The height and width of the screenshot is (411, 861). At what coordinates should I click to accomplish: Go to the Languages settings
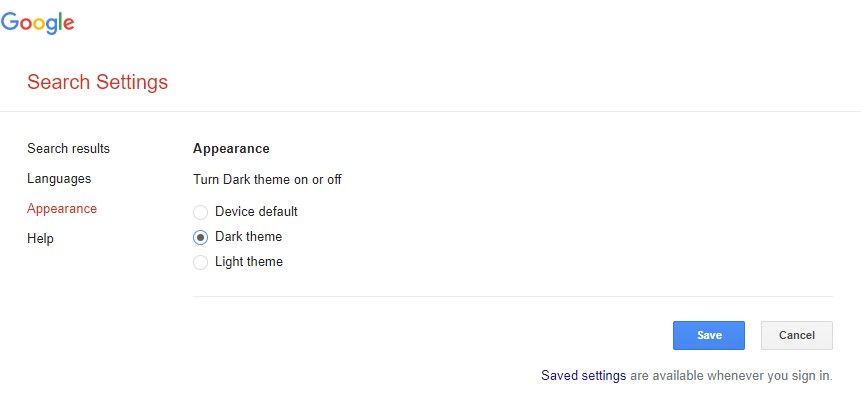coord(59,179)
